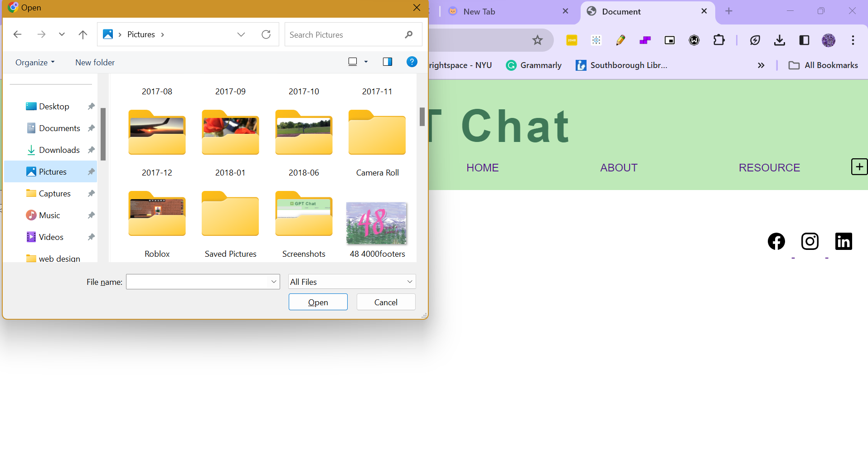The width and height of the screenshot is (868, 454).
Task: Click the Open button
Action: 318,302
